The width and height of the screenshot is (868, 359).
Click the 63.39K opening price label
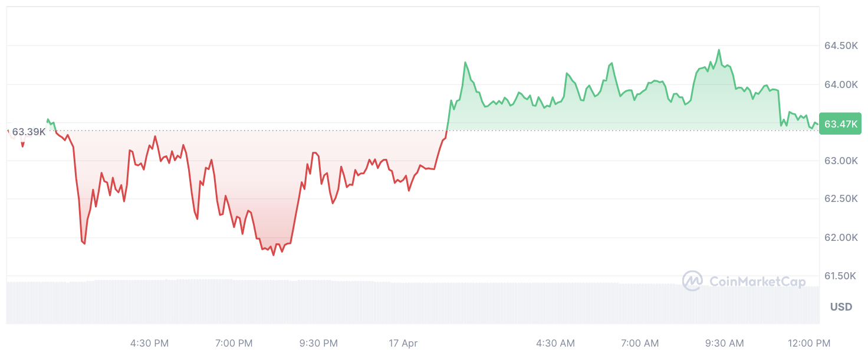29,132
